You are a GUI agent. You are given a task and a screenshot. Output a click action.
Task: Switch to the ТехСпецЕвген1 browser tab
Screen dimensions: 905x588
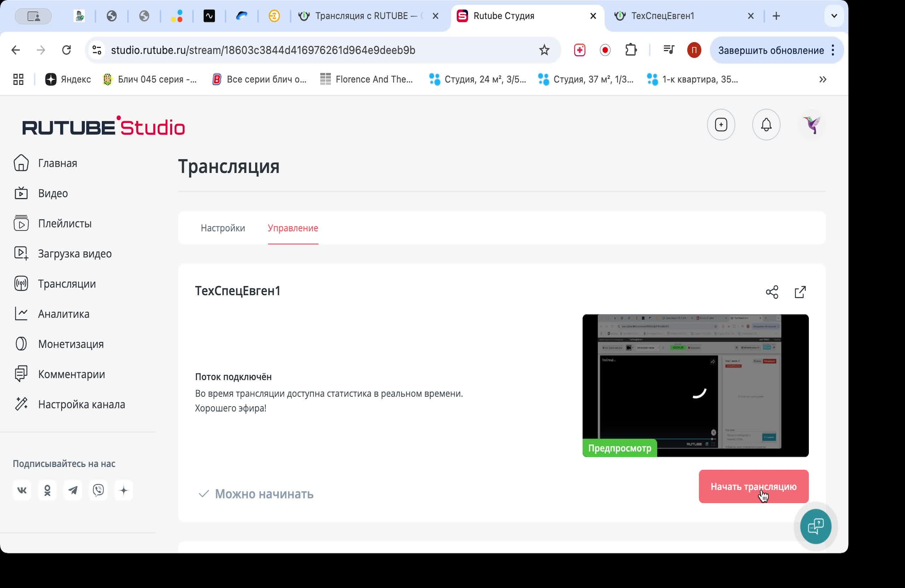662,16
